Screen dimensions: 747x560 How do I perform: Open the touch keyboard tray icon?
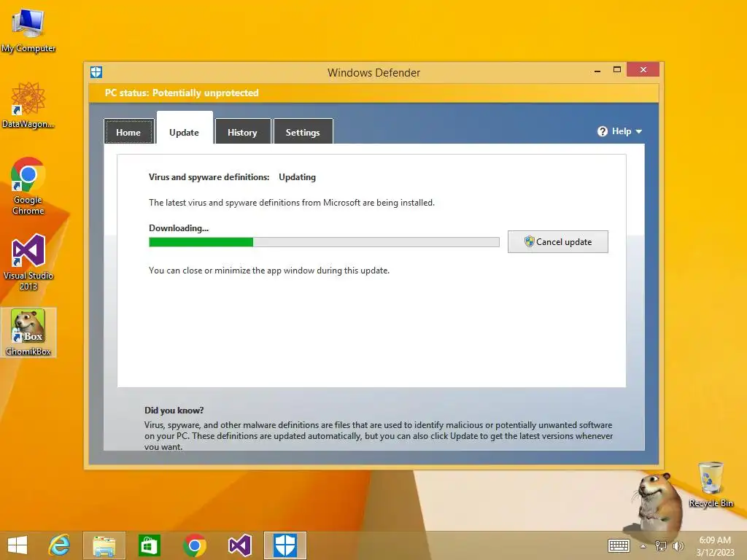click(x=619, y=545)
